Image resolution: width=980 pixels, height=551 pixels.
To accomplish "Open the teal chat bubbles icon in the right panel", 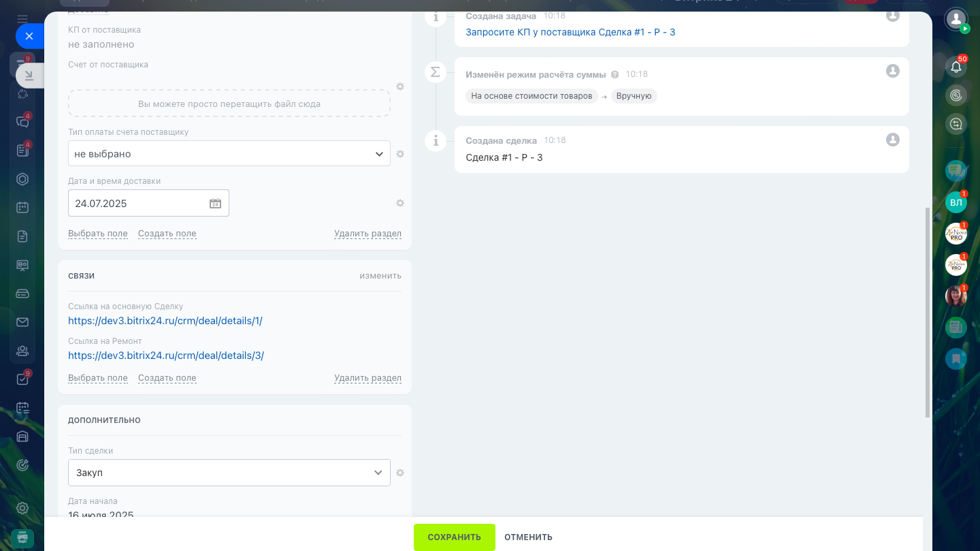I will (x=956, y=171).
